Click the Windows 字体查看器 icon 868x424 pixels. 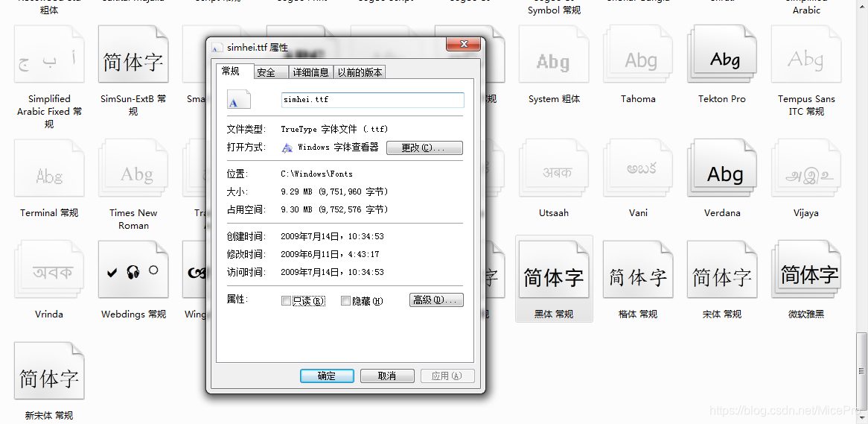[x=287, y=148]
